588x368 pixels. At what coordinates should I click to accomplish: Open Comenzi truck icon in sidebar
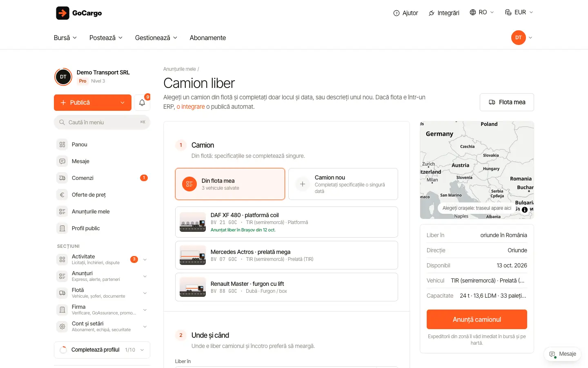(x=62, y=178)
